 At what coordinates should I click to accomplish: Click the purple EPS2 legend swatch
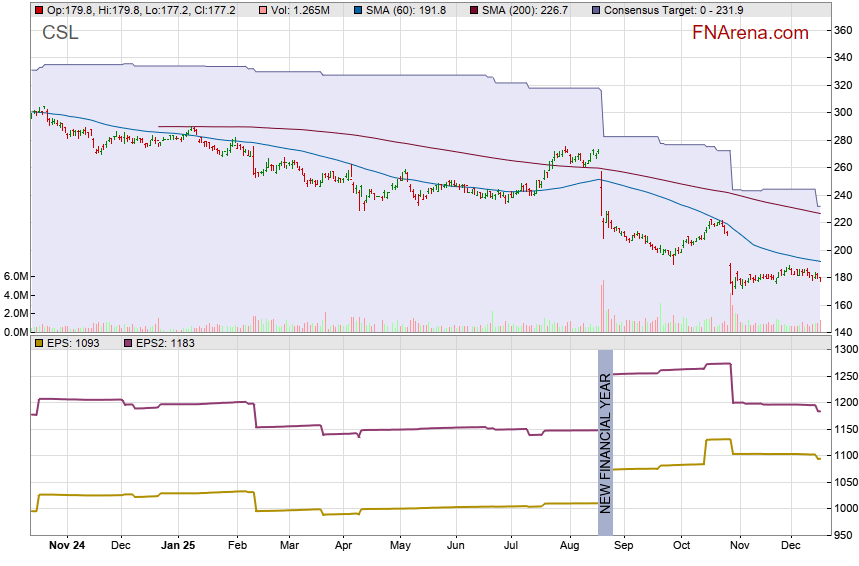tap(128, 343)
